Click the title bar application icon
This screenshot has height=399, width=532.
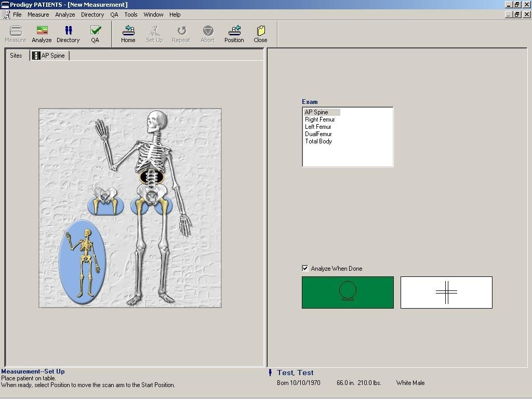pyautogui.click(x=5, y=5)
